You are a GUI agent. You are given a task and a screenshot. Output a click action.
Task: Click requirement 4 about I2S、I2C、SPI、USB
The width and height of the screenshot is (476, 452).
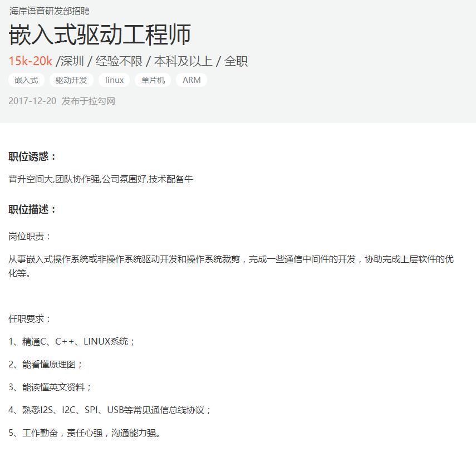(x=110, y=410)
